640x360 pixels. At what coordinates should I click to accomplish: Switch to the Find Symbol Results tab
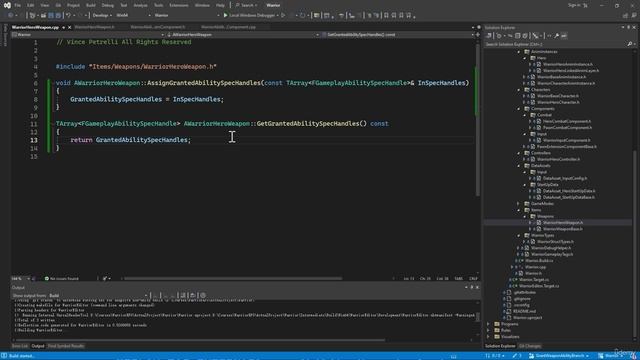point(66,346)
